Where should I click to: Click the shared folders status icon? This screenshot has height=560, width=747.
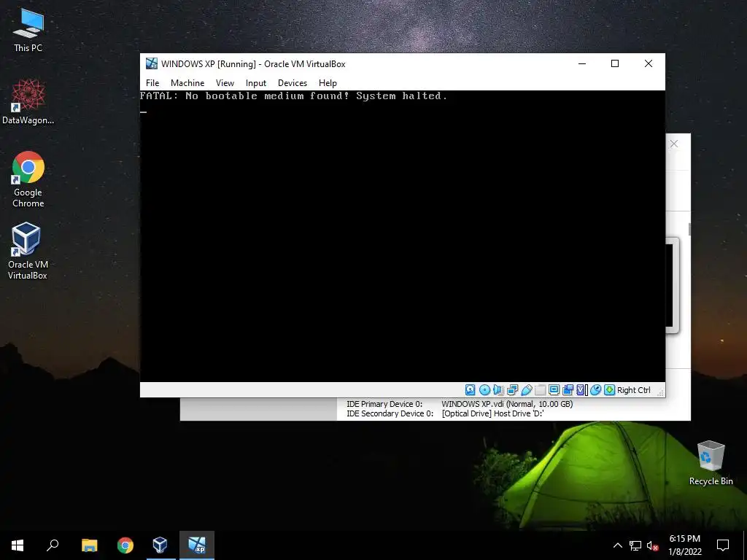coord(541,390)
